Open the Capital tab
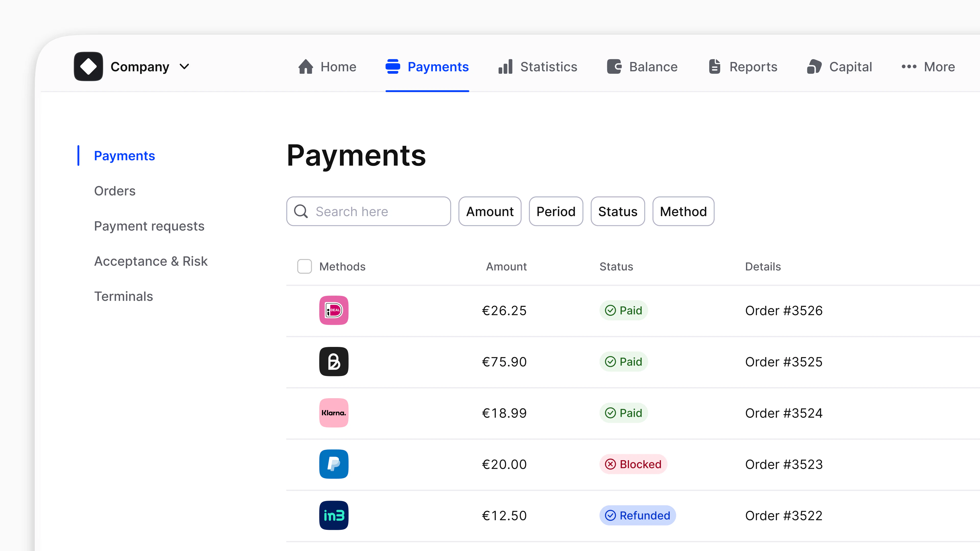The image size is (980, 551). [839, 67]
